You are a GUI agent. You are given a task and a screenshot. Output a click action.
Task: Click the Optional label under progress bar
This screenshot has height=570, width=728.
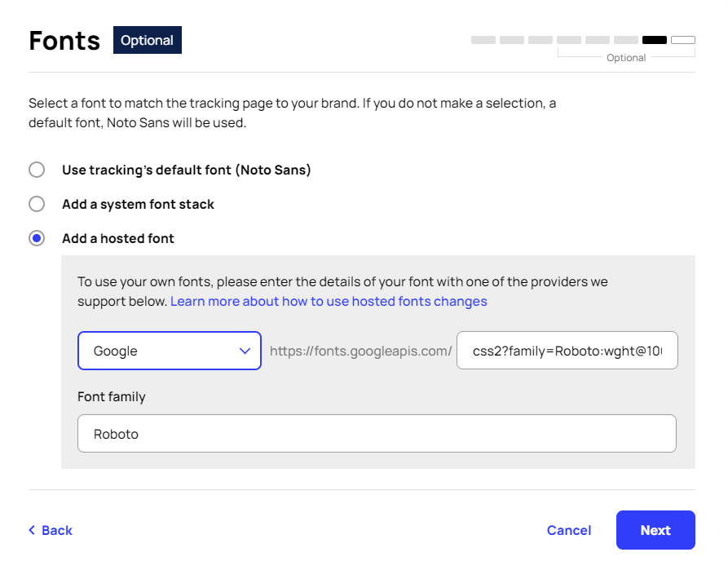point(626,58)
